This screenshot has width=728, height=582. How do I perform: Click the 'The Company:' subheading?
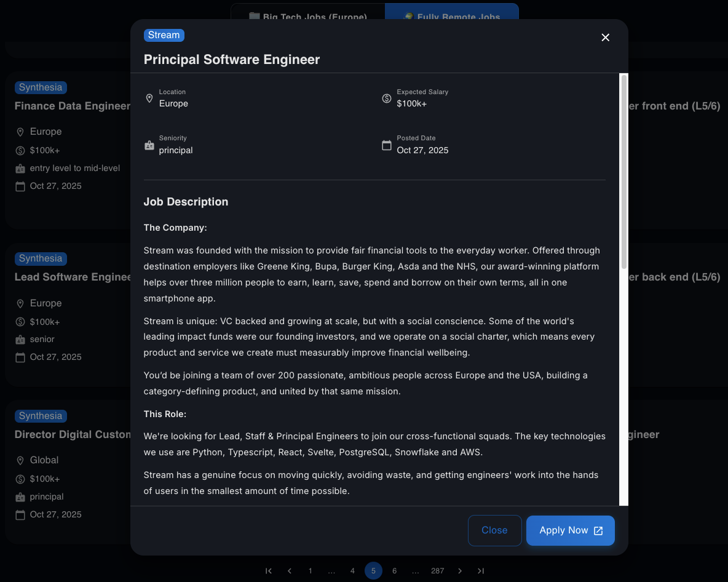(x=175, y=228)
